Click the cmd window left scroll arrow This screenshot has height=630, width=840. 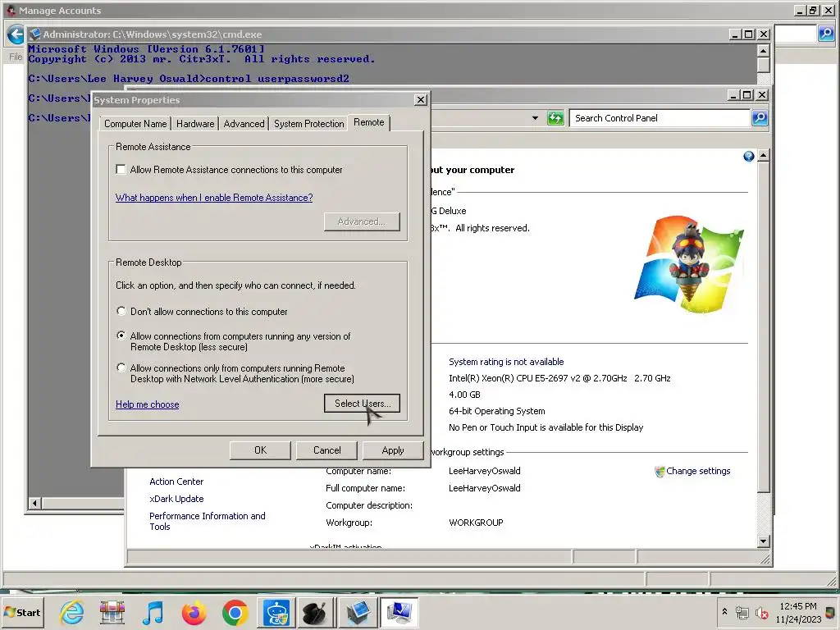pos(34,503)
